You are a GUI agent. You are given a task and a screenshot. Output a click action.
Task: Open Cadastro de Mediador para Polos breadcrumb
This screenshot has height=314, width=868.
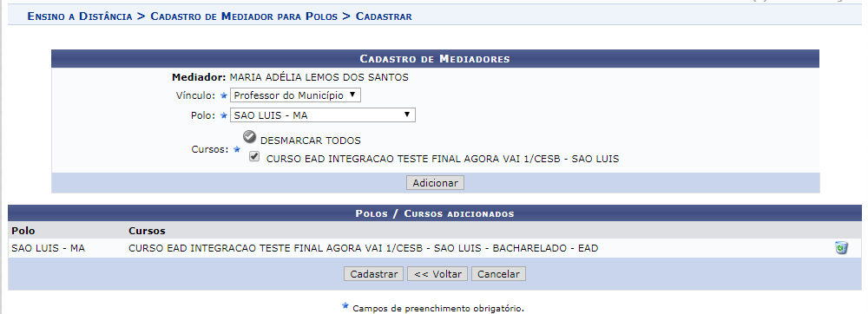tap(244, 16)
